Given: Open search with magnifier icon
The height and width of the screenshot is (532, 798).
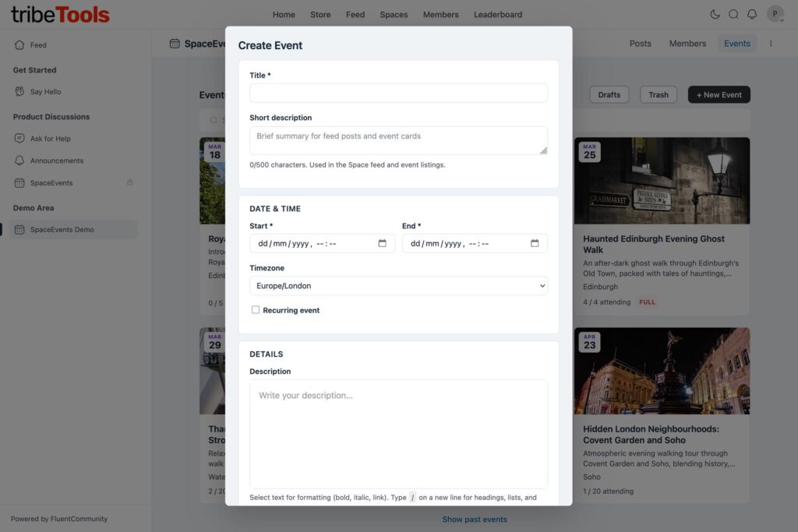Looking at the screenshot, I should tap(733, 14).
